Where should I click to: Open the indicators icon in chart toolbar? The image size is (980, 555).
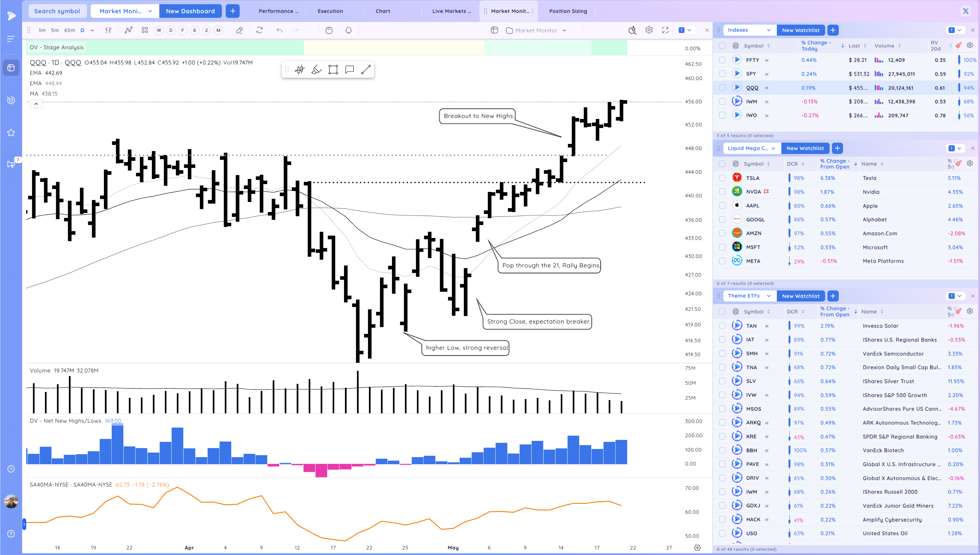128,30
